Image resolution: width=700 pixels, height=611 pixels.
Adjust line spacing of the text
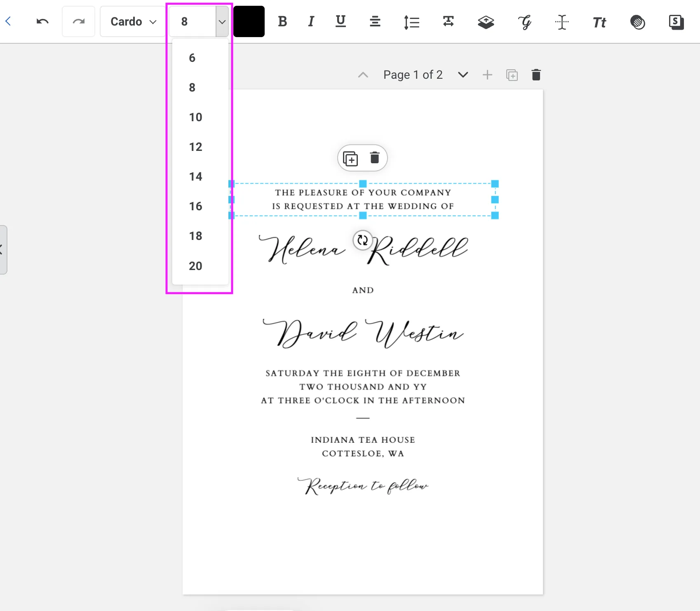[x=411, y=21]
